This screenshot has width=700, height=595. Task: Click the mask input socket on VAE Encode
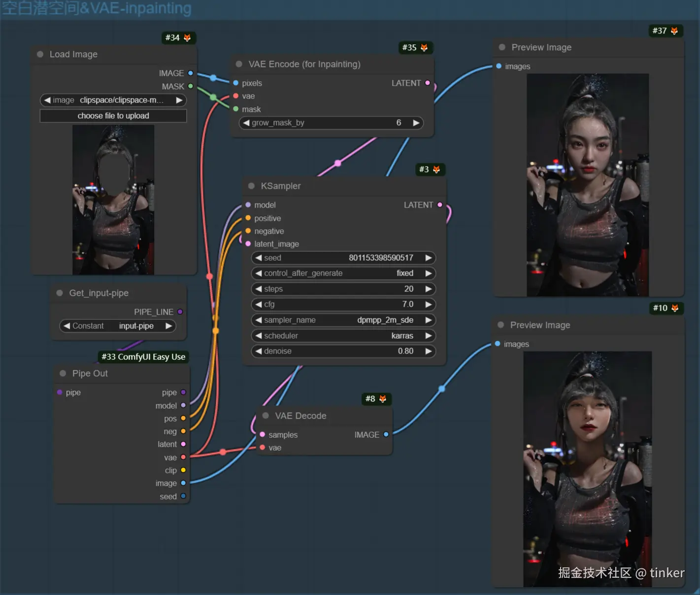coord(236,109)
